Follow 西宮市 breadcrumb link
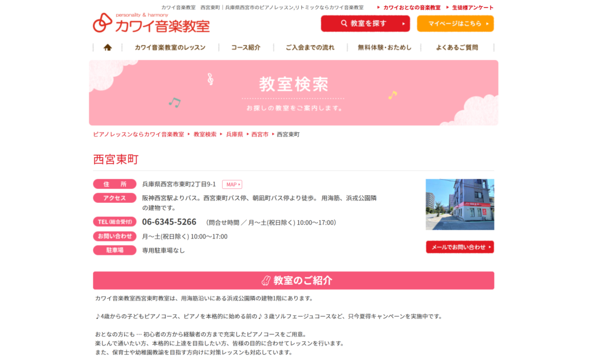Viewport: 592px width, 364px height. pyautogui.click(x=260, y=134)
